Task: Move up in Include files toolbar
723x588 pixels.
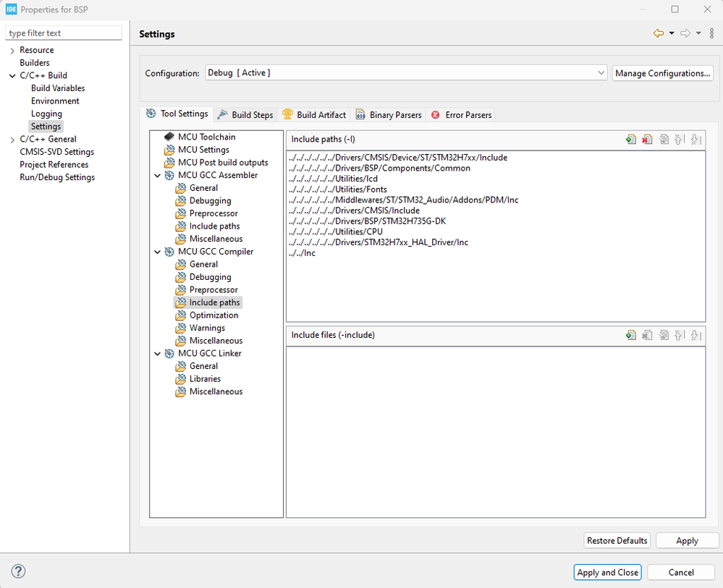Action: 680,335
